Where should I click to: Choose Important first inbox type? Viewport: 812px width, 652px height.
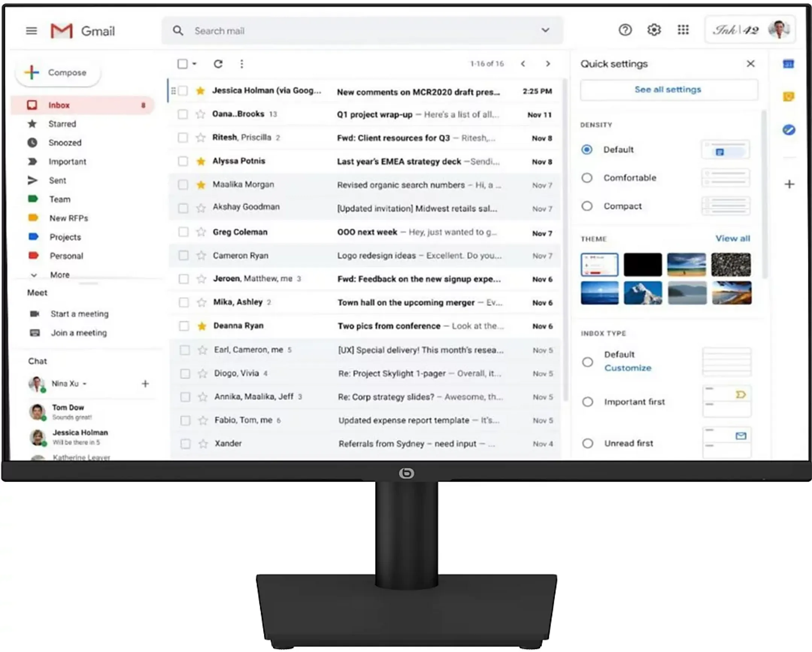[588, 402]
